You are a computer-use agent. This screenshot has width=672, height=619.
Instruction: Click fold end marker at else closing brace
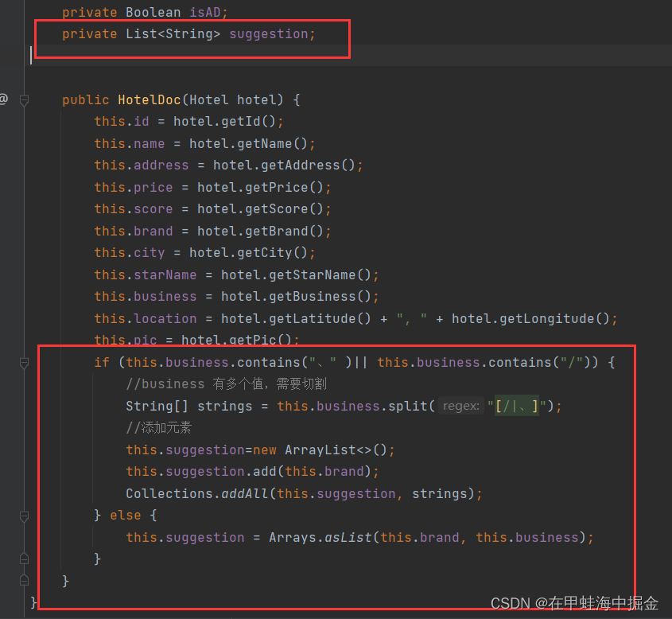(x=24, y=559)
